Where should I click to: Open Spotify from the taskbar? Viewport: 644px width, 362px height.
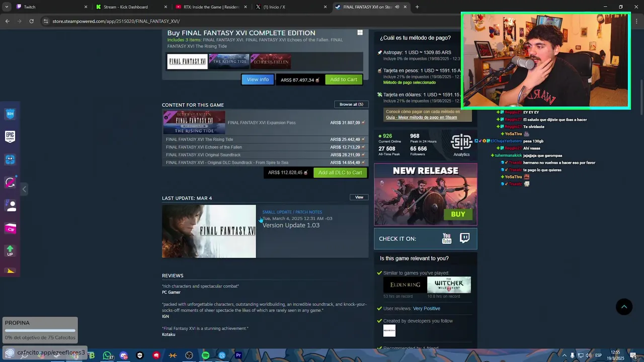(x=205, y=355)
